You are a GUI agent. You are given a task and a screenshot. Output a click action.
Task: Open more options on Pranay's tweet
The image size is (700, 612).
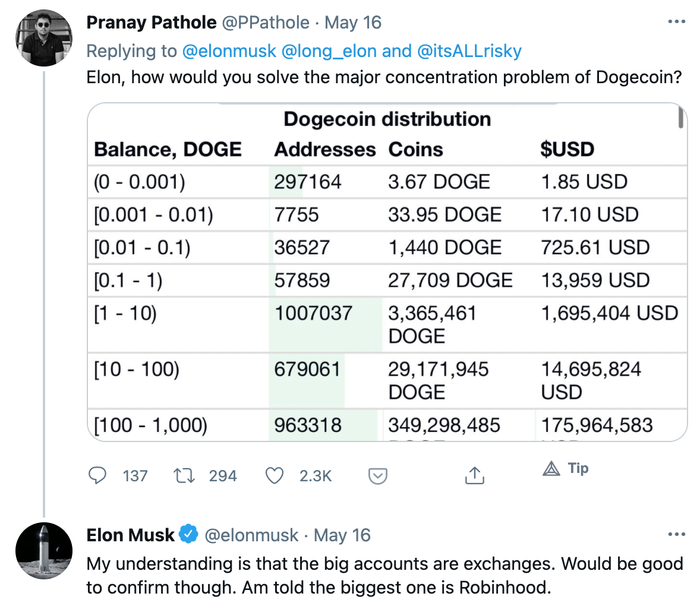point(676,22)
